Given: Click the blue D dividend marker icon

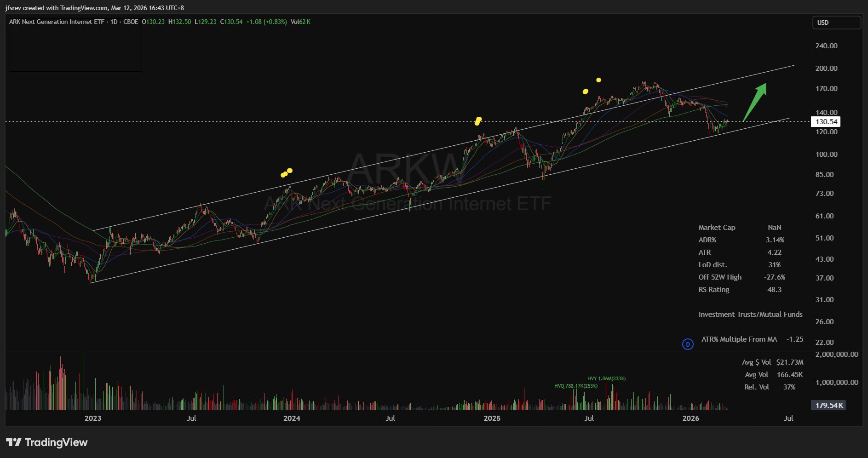Looking at the screenshot, I should click(x=688, y=344).
